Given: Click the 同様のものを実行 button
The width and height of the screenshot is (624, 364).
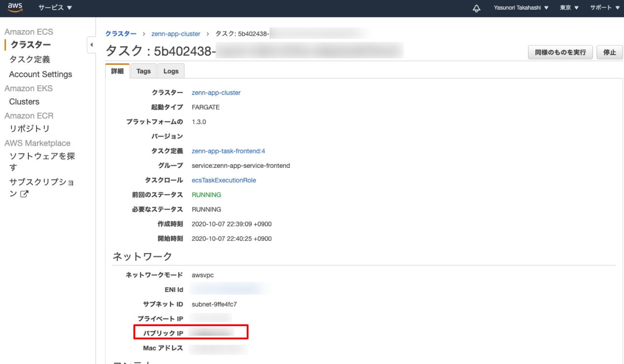Looking at the screenshot, I should coord(560,52).
